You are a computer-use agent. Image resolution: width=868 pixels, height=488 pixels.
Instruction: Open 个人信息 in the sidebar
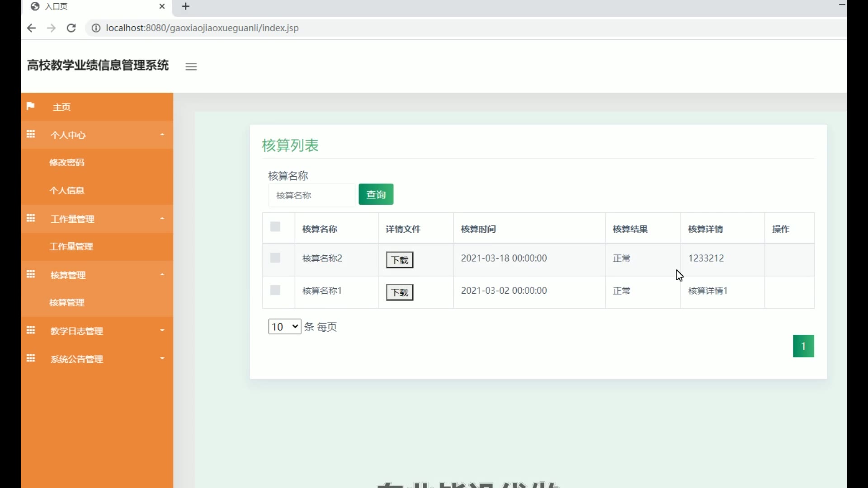coord(67,191)
